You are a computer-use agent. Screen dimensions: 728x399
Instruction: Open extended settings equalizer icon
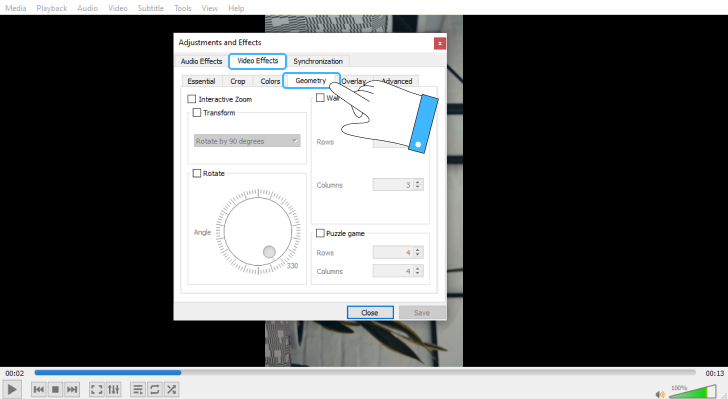click(x=113, y=389)
